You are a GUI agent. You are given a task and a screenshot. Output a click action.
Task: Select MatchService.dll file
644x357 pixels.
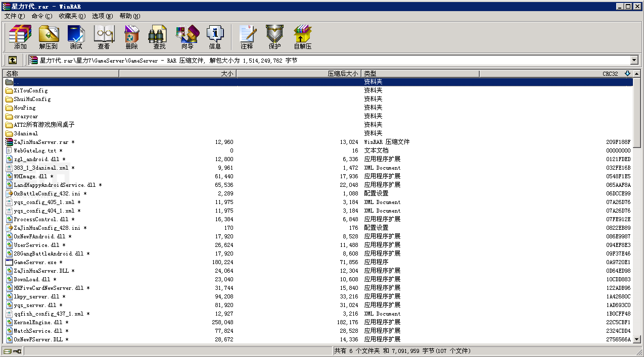point(41,331)
